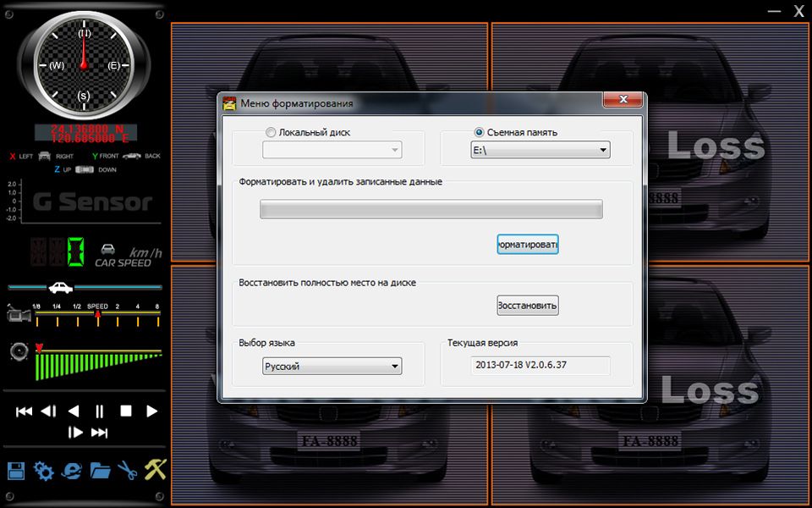
Task: Click the floppy disk save icon
Action: [x=16, y=471]
